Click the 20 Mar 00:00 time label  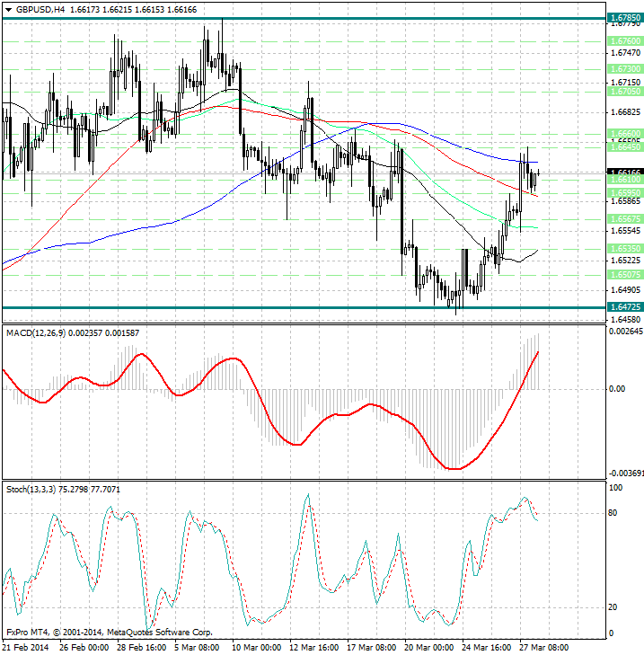pos(429,648)
